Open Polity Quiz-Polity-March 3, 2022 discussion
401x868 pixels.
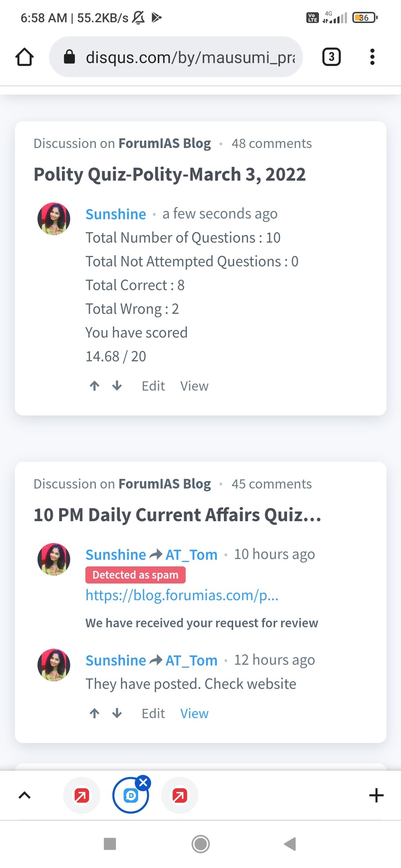tap(169, 174)
